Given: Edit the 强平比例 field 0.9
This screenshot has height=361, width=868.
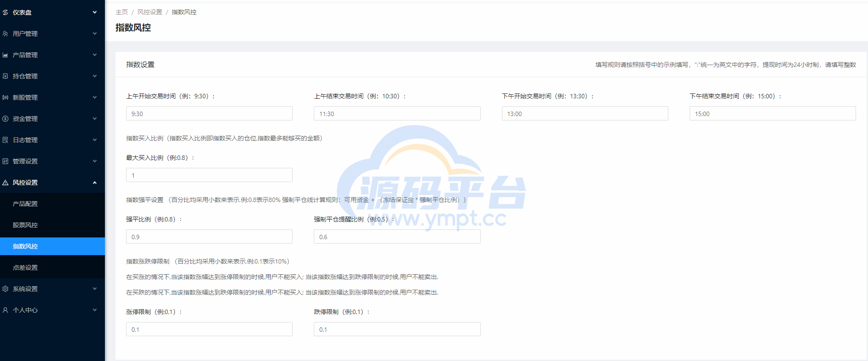Looking at the screenshot, I should click(209, 237).
